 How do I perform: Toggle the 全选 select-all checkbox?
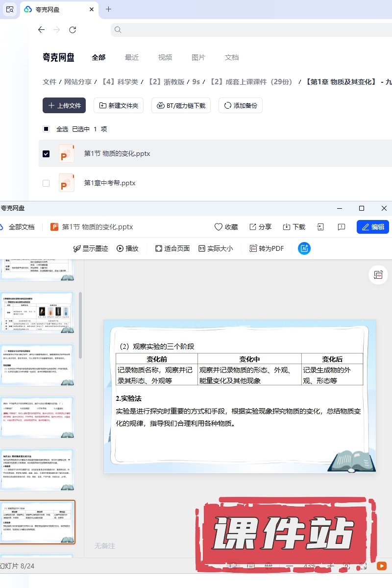pos(46,129)
